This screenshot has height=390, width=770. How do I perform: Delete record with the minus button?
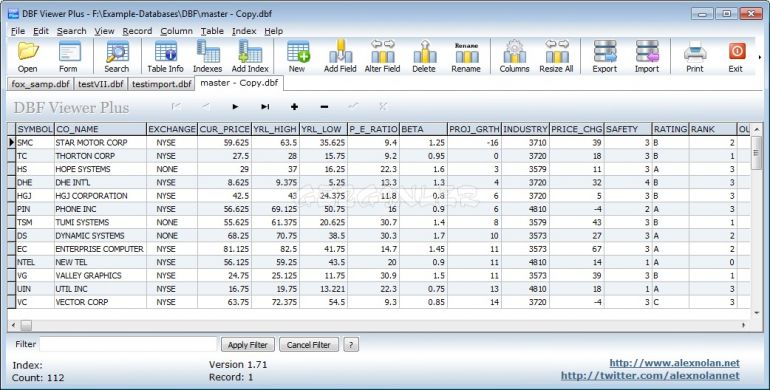coord(324,107)
